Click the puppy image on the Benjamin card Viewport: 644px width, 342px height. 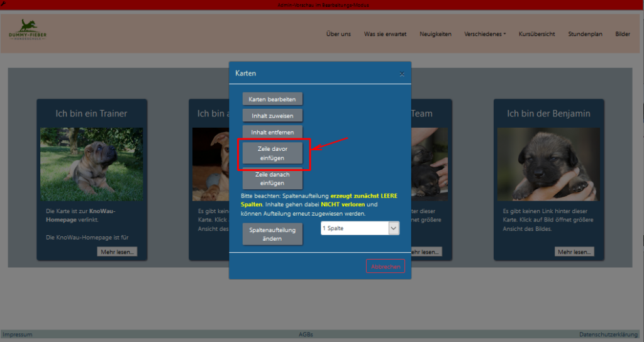pyautogui.click(x=548, y=164)
